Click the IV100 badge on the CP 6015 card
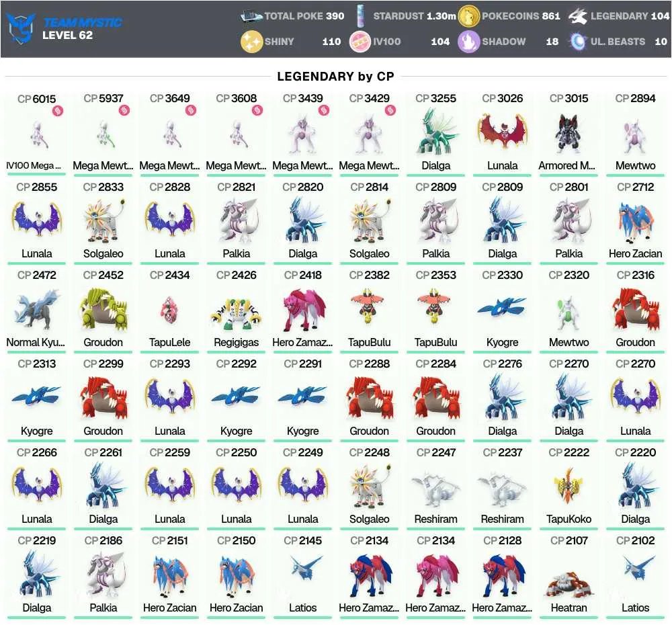Image resolution: width=672 pixels, height=625 pixels. pyautogui.click(x=58, y=111)
